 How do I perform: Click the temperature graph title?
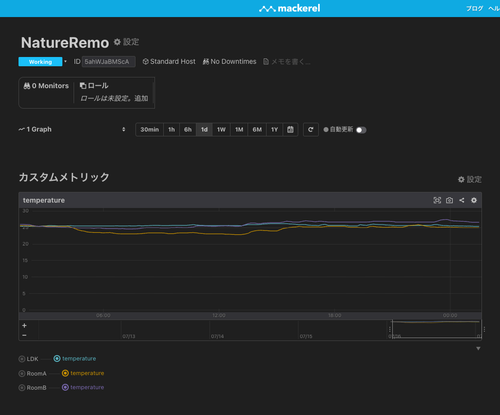click(x=44, y=200)
